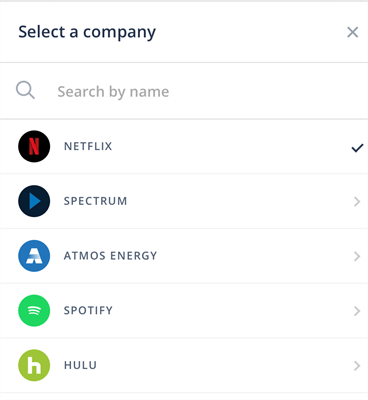Pick HULU as the company

(x=80, y=365)
